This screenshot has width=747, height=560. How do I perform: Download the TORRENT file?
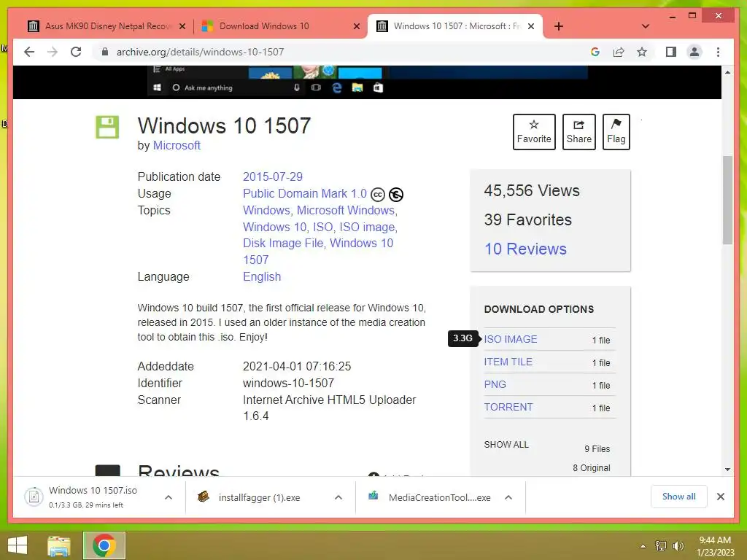click(x=508, y=407)
